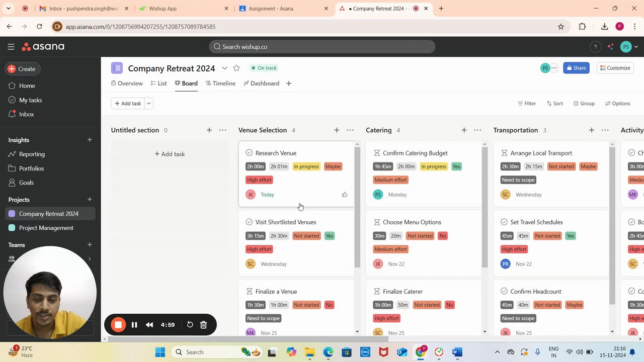
Task: Mark Research Venue task complete
Action: tap(249, 153)
